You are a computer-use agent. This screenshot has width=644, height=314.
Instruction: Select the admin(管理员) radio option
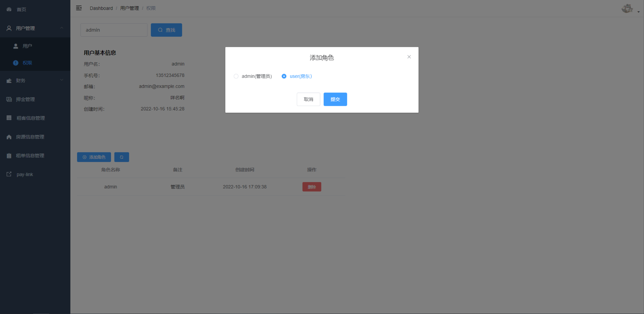[236, 76]
